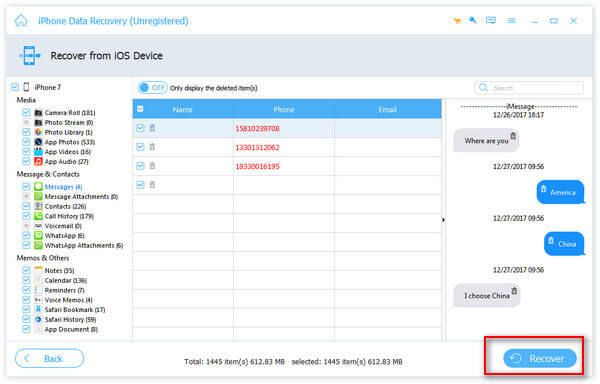The height and width of the screenshot is (384, 600).
Task: Select the 'China' message bubble
Action: pos(564,244)
